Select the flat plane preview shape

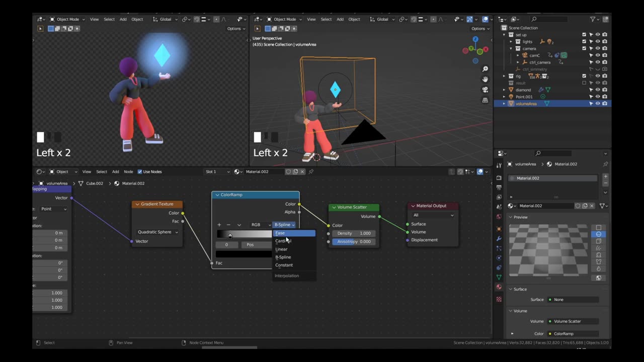click(598, 228)
